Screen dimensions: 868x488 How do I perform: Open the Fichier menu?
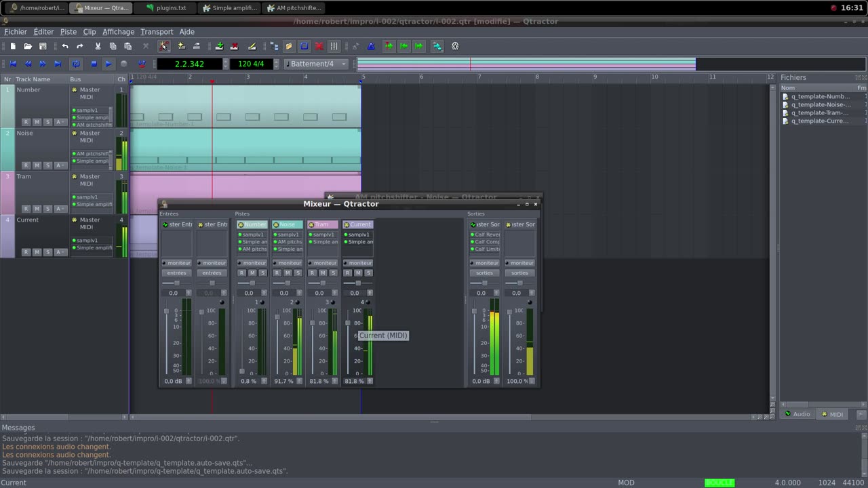click(16, 32)
